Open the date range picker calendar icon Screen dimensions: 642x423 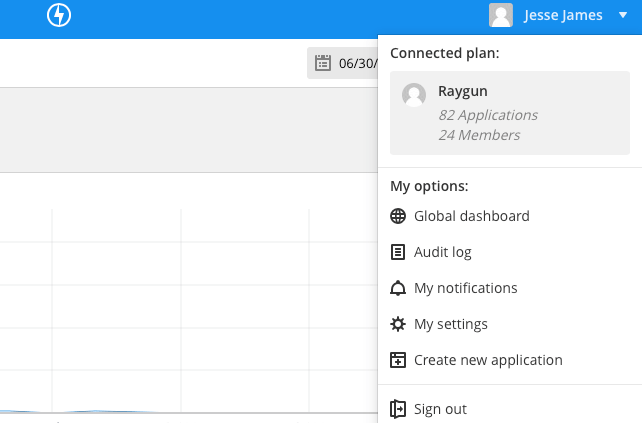323,63
